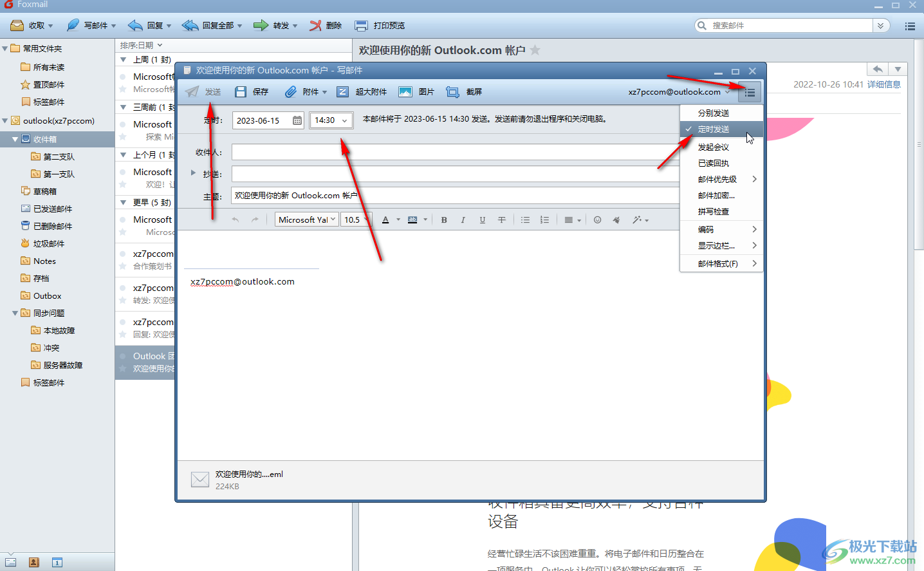Image resolution: width=924 pixels, height=571 pixels.
Task: Toggle 分别发送 menu option
Action: point(722,113)
